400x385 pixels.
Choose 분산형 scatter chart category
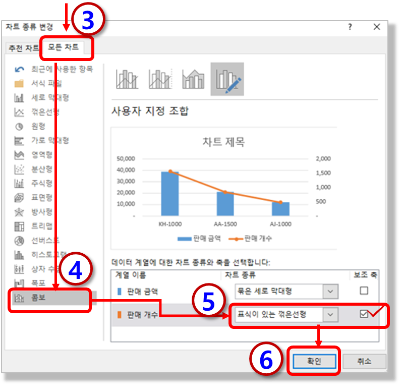33,169
